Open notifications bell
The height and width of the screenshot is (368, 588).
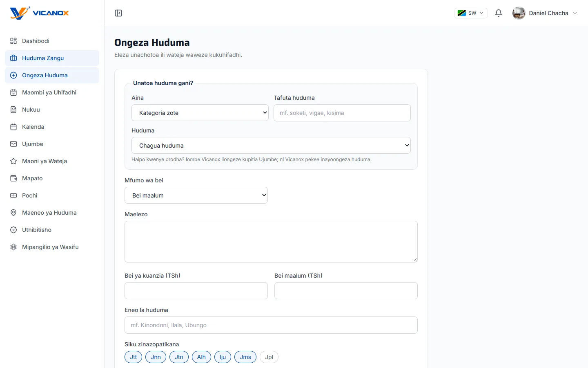(x=499, y=13)
